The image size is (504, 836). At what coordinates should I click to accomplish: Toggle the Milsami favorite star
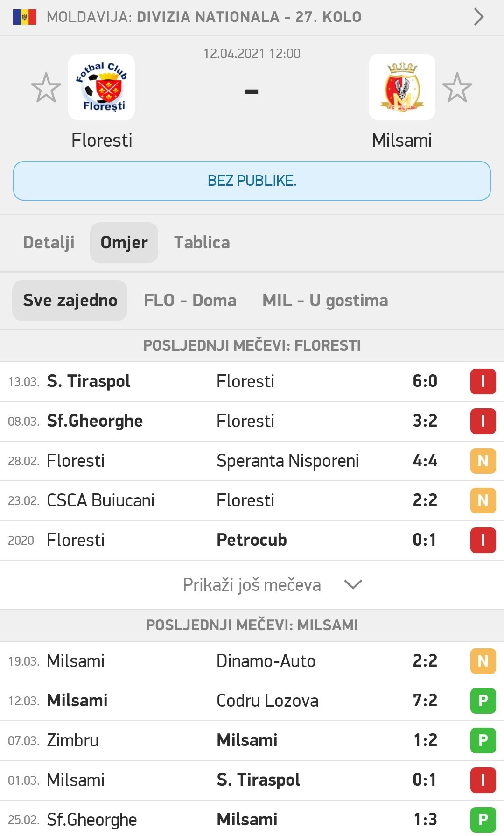pos(457,88)
